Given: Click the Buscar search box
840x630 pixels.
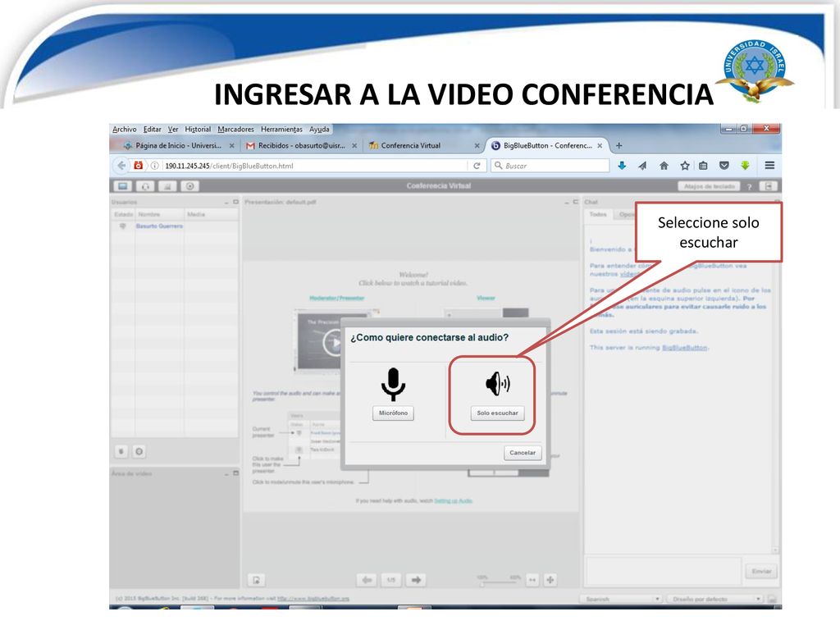Looking at the screenshot, I should 550,166.
